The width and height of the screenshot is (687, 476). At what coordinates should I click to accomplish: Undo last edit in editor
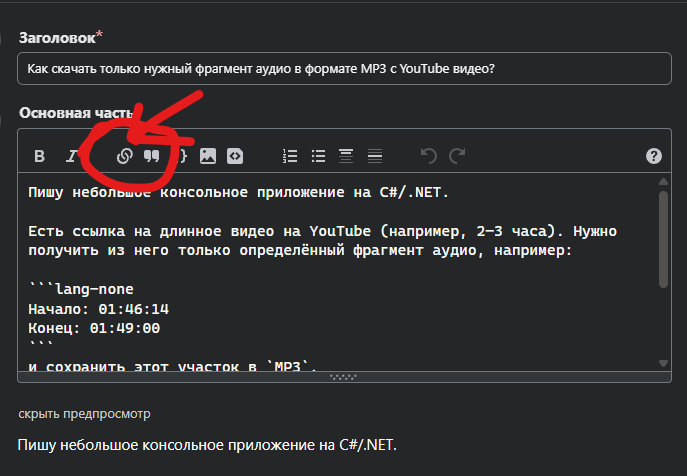(428, 156)
